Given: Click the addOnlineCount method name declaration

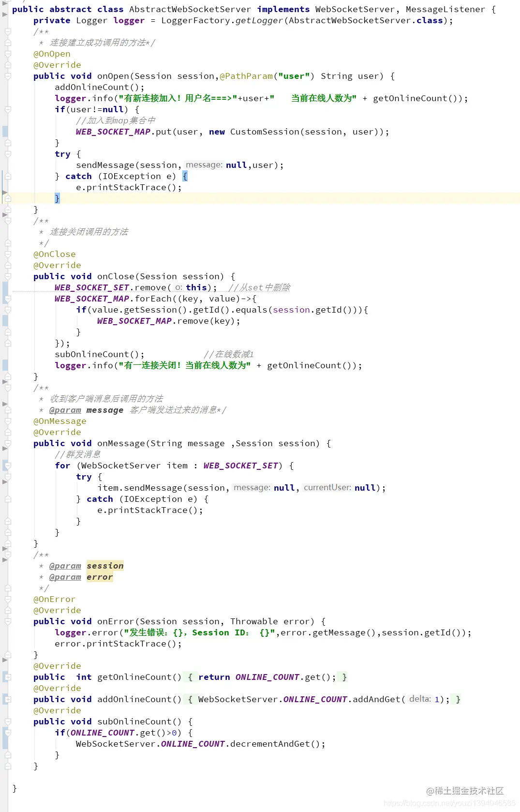Looking at the screenshot, I should 134,699.
